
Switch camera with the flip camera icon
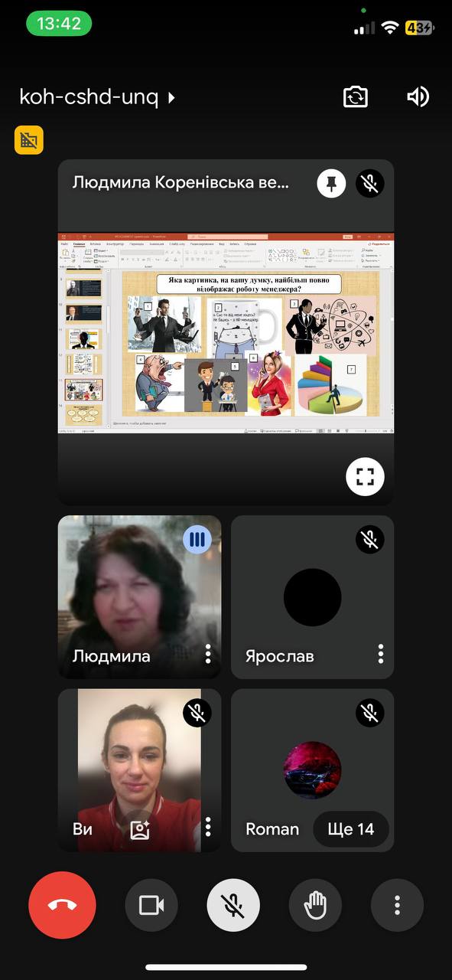(x=356, y=96)
